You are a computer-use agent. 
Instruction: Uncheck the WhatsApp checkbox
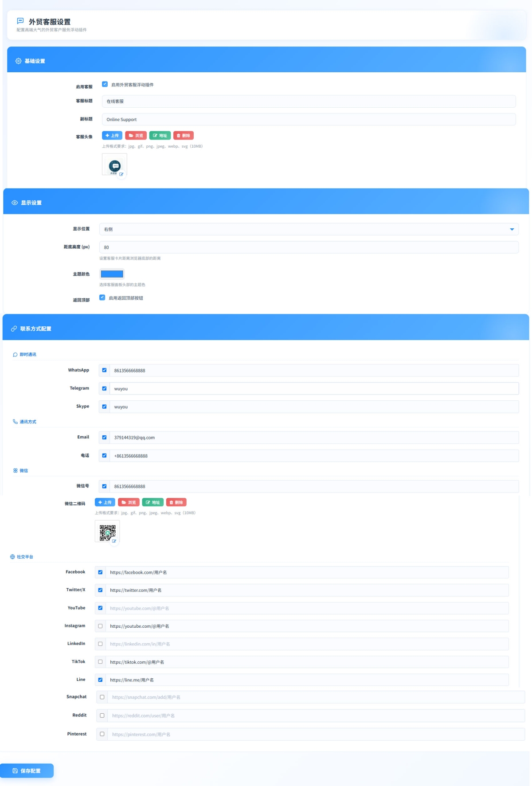click(104, 370)
